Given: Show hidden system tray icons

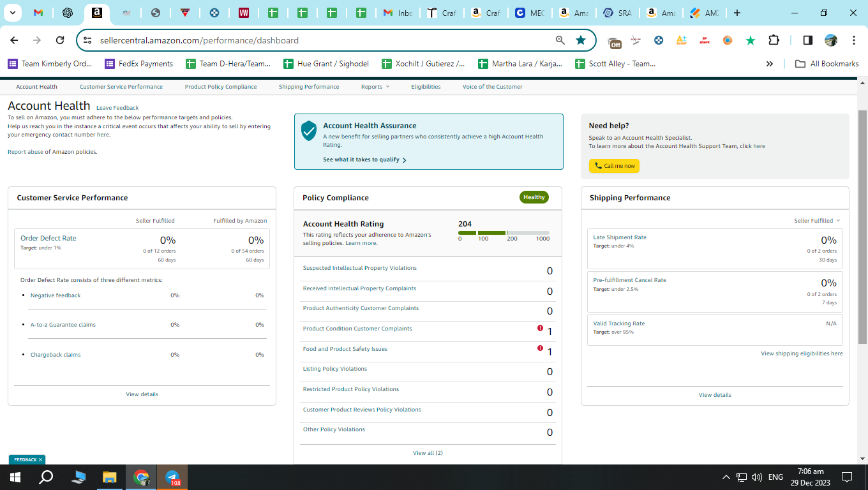Looking at the screenshot, I should click(726, 477).
